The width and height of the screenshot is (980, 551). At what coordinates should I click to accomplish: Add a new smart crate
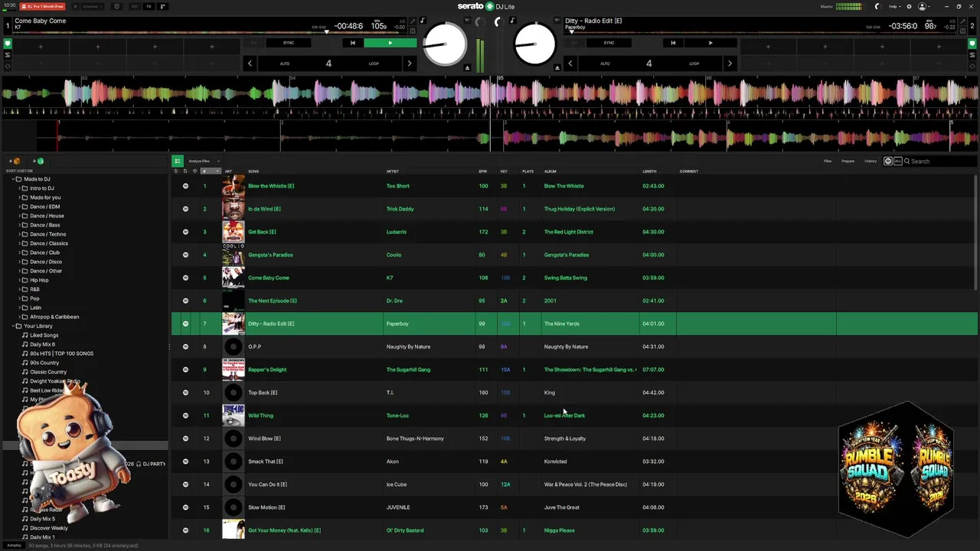(x=38, y=161)
